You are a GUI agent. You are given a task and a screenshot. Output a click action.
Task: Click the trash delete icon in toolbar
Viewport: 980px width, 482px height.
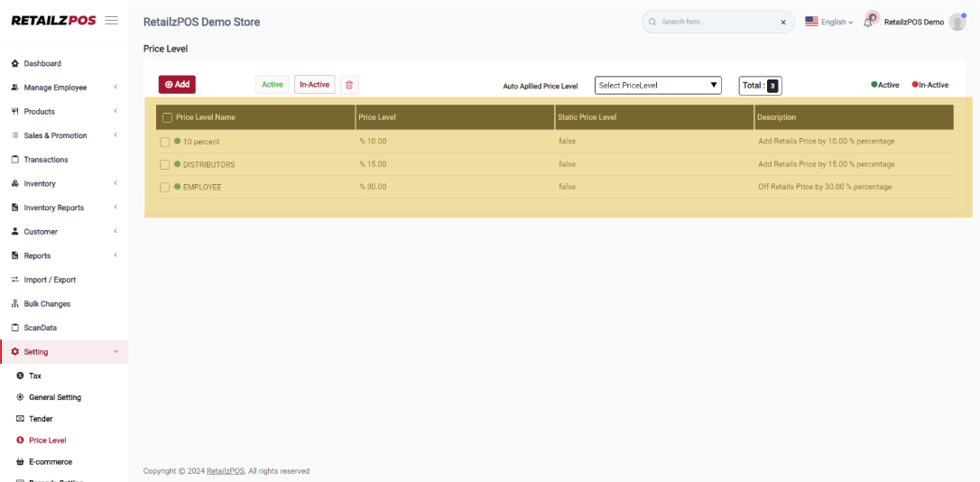(350, 85)
